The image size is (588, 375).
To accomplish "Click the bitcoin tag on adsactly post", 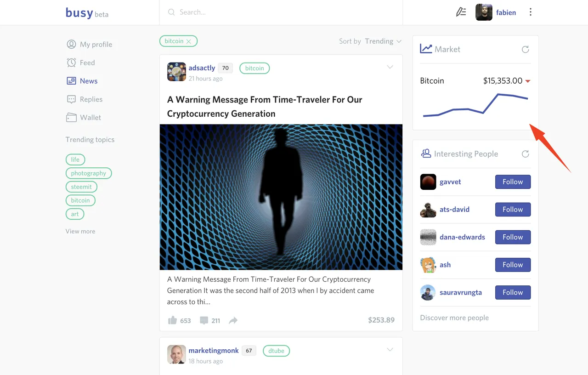I will [254, 68].
